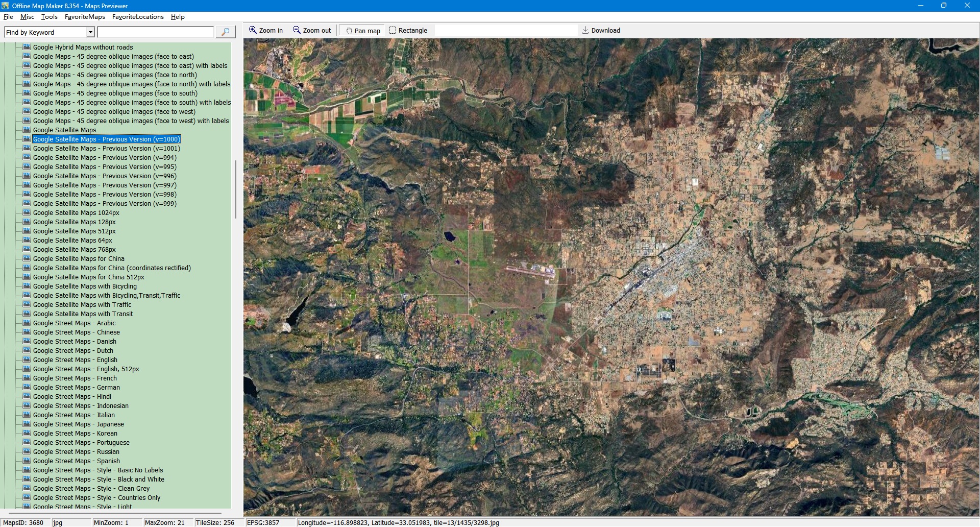Click the keyword search text field
Image resolution: width=980 pixels, height=527 pixels.
[x=155, y=32]
